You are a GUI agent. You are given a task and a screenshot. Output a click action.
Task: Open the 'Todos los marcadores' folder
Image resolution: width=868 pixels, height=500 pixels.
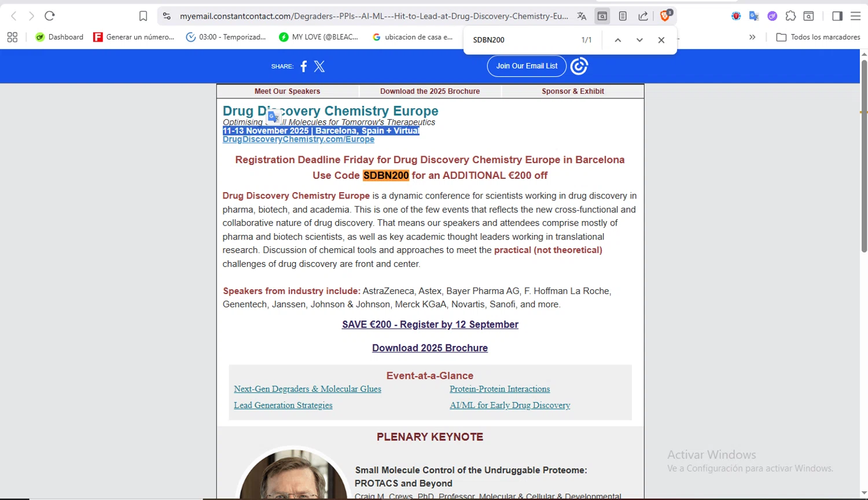coord(818,37)
